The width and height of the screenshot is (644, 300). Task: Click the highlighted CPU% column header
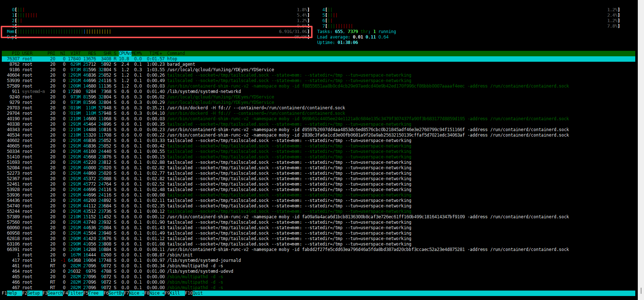(125, 53)
